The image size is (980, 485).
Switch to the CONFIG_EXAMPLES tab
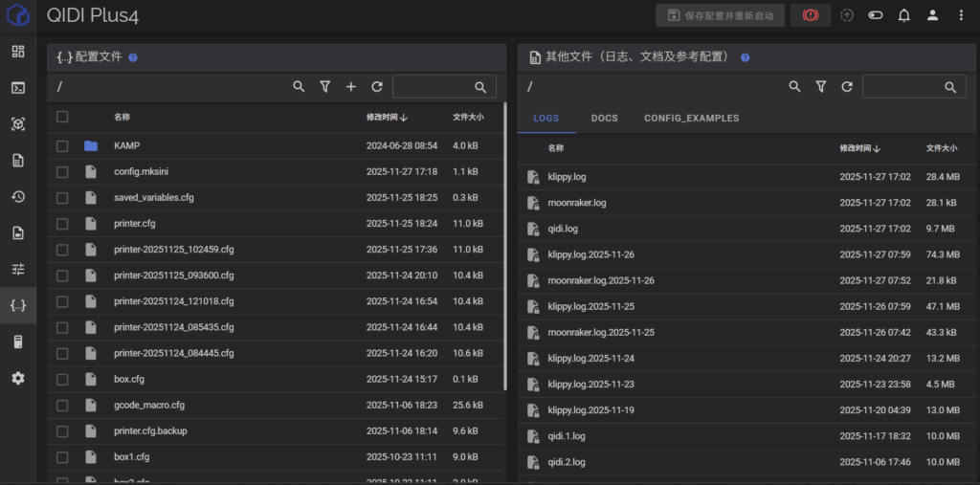click(691, 119)
